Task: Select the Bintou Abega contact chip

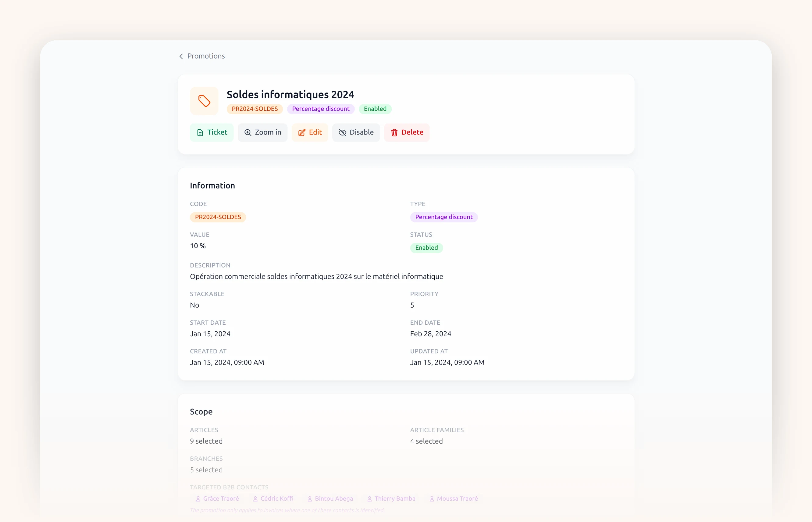Action: (330, 499)
